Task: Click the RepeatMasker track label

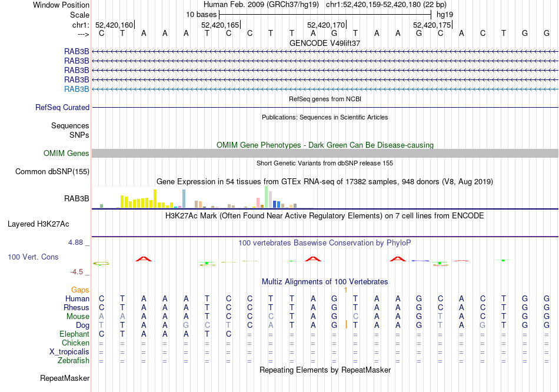Action: (x=65, y=378)
